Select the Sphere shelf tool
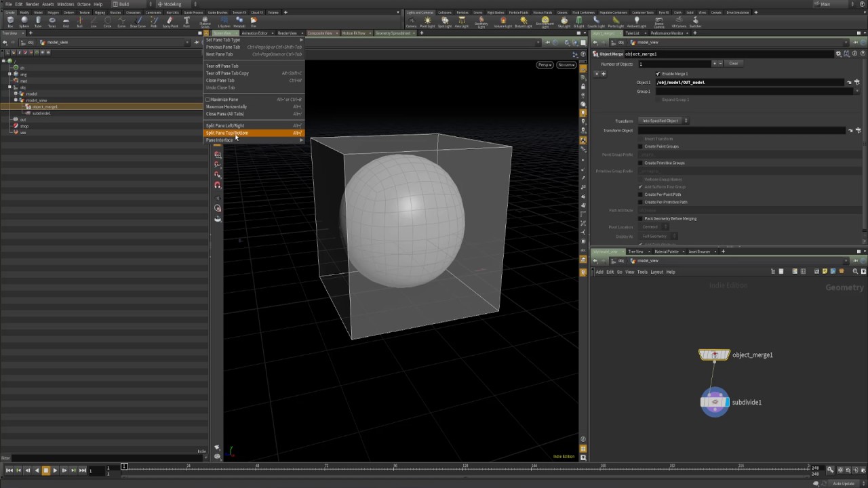The width and height of the screenshot is (868, 488). (x=24, y=22)
